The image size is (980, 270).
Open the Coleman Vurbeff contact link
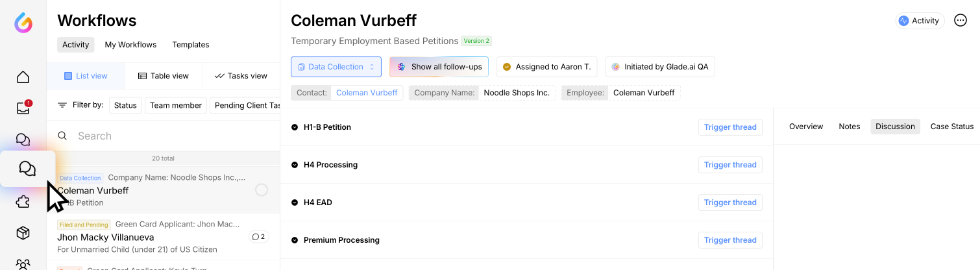[366, 93]
